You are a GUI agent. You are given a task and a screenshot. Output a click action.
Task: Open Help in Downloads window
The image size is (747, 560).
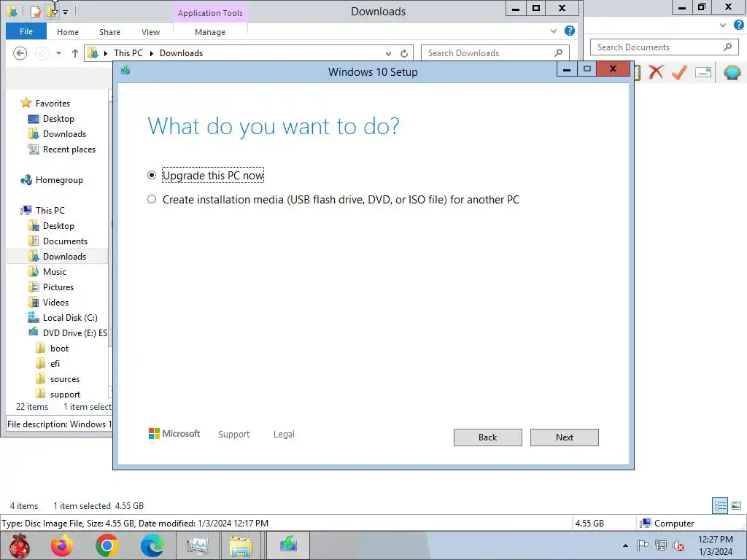(x=569, y=31)
